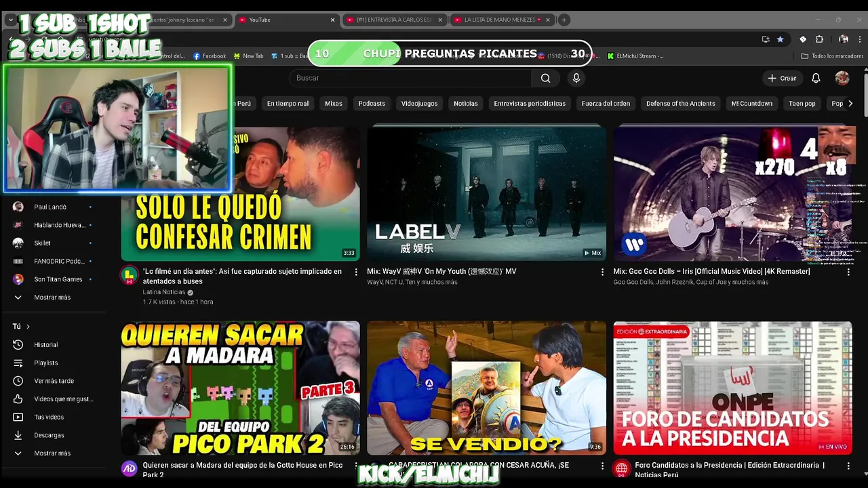Open Facebook bookmark in bookmarks bar
Screen dimensions: 868x488
point(210,56)
